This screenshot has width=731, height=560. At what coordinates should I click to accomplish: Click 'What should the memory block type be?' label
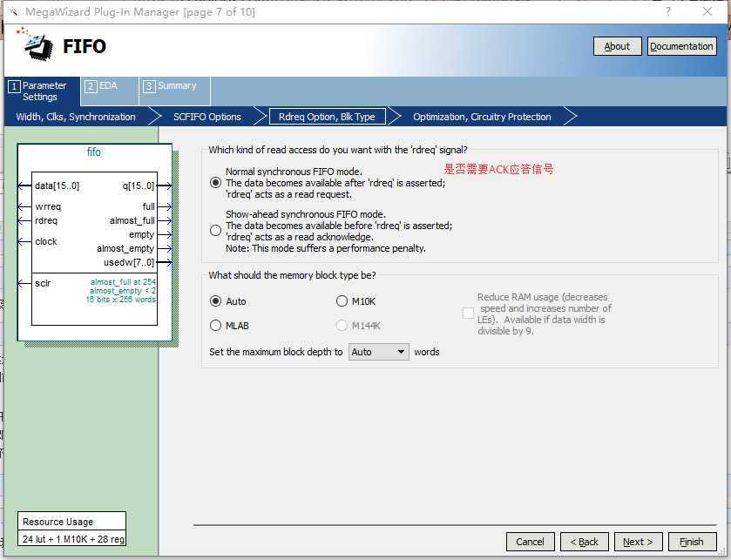click(x=292, y=275)
